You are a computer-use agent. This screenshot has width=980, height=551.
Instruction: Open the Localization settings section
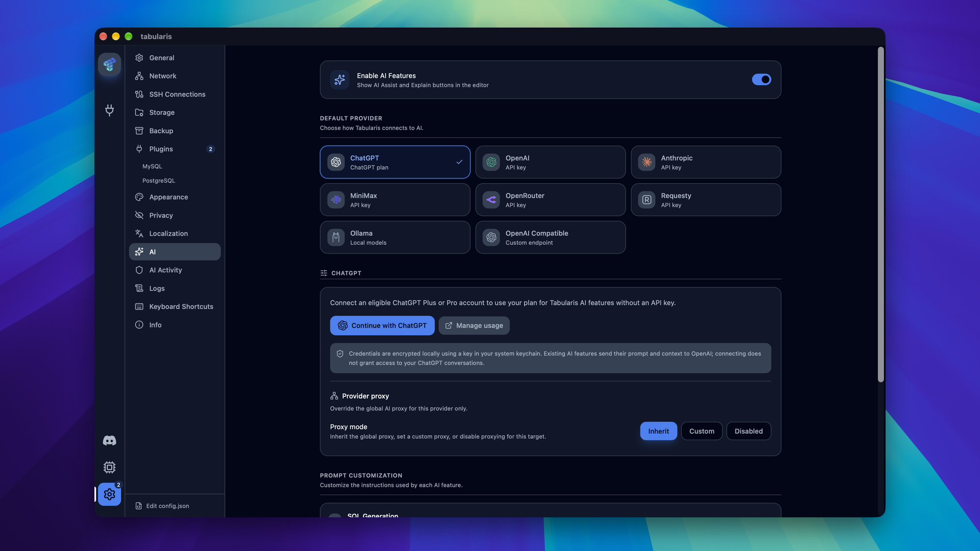coord(175,234)
